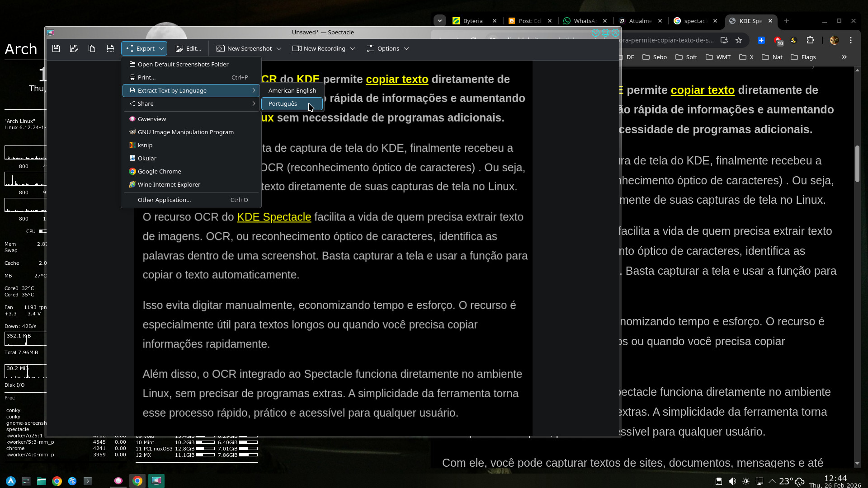
Task: Select Google Chrome in export menu
Action: [x=159, y=171]
